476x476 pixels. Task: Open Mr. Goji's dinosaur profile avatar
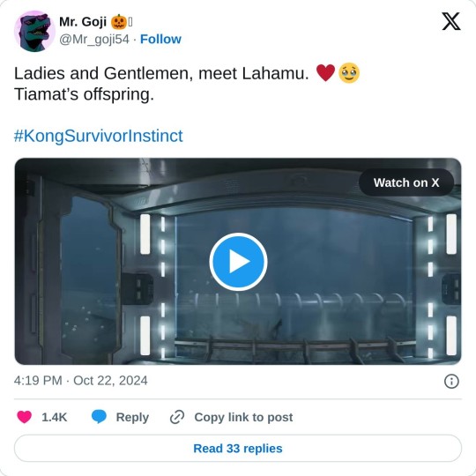(x=34, y=31)
